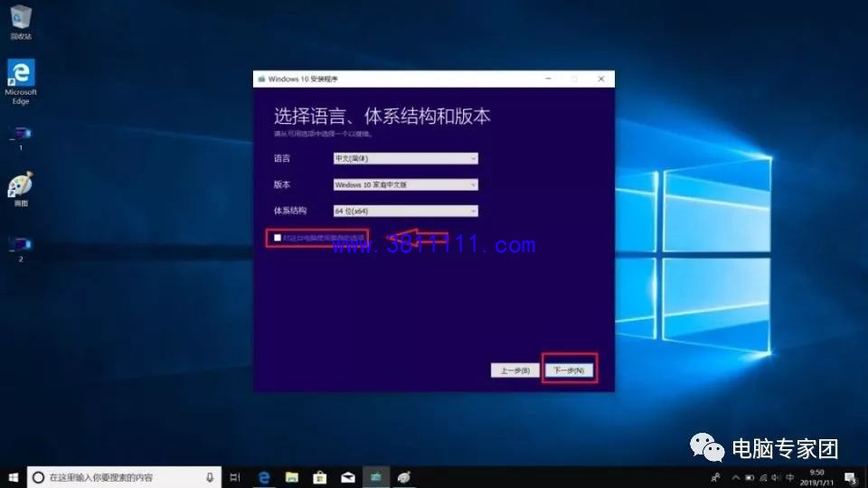Open the Action Center notifications

pos(851,477)
